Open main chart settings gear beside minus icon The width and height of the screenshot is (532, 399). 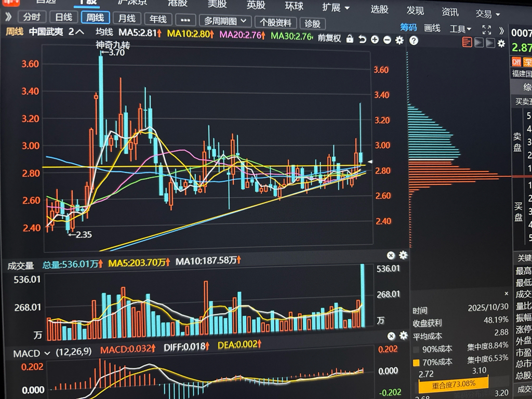[x=400, y=41]
